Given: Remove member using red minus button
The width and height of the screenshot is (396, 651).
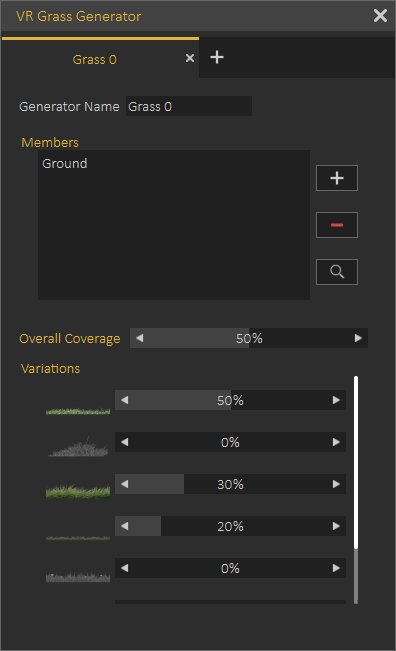Looking at the screenshot, I should point(337,225).
